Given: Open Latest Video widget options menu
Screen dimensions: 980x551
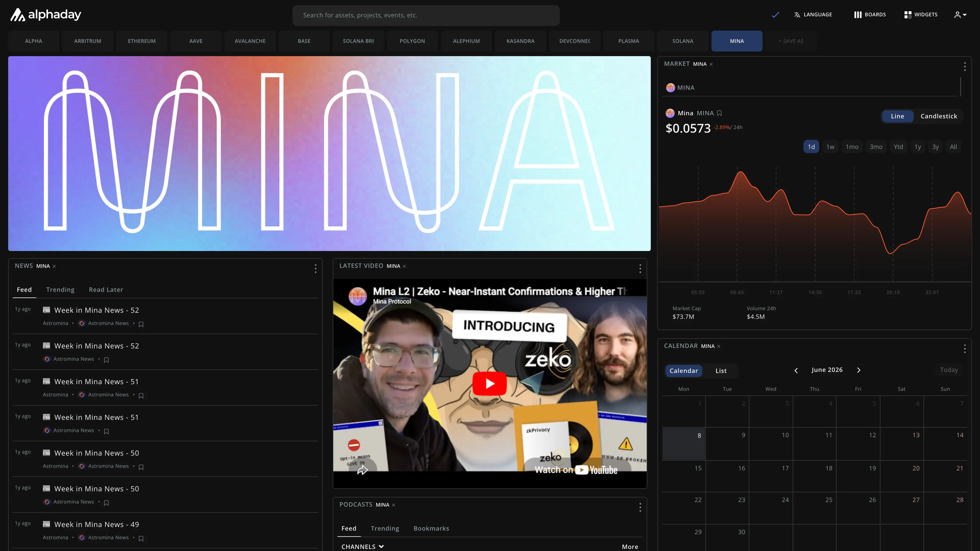Looking at the screenshot, I should (640, 269).
